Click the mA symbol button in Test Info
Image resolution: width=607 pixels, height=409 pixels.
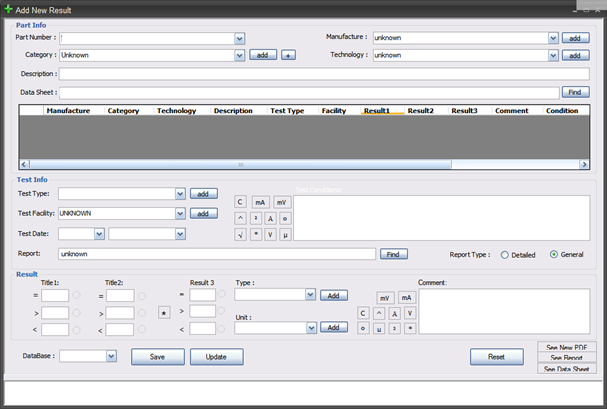[260, 201]
